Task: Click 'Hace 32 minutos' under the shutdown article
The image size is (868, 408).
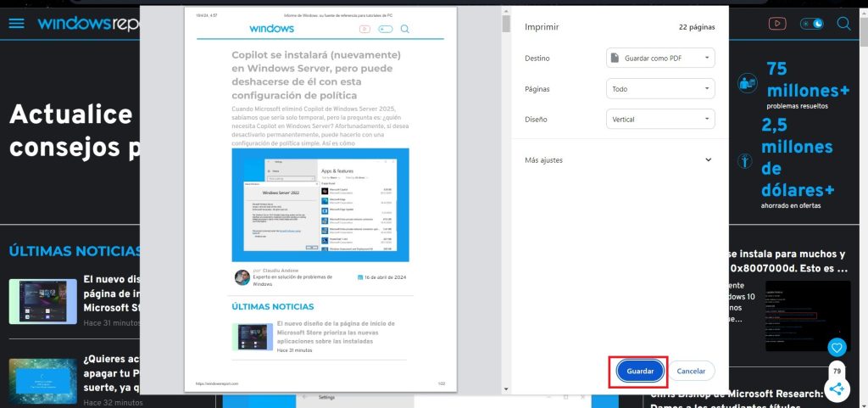Action: coord(113,402)
